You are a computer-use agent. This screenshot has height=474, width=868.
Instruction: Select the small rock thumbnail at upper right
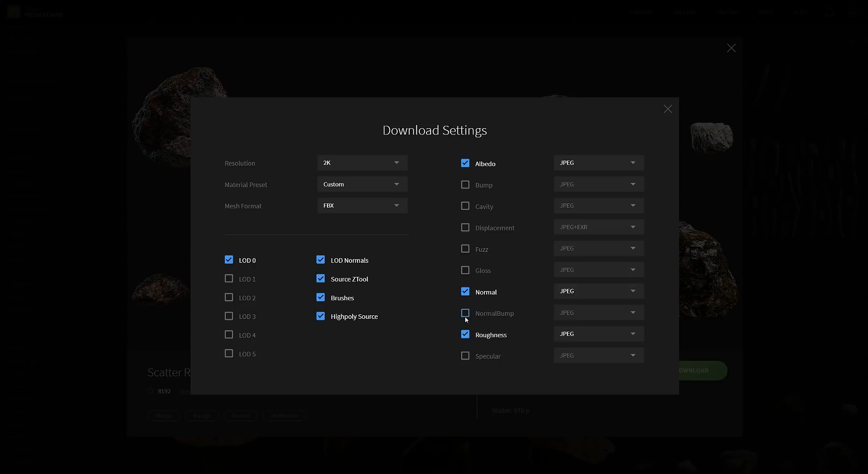point(711,136)
